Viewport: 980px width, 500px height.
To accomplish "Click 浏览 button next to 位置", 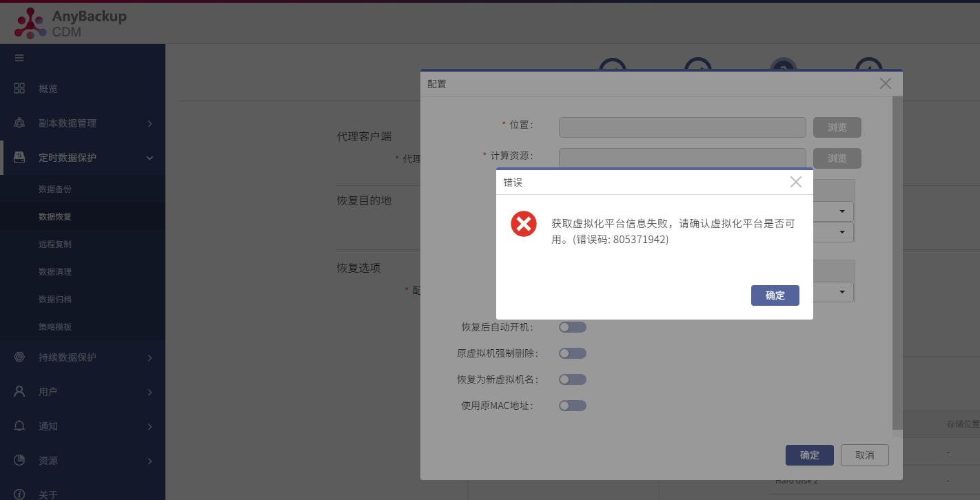I will (837, 127).
